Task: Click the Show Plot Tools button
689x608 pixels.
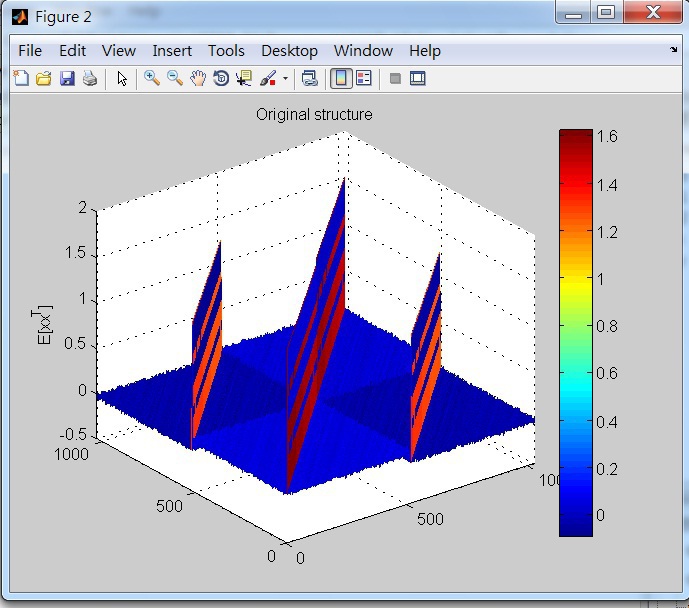Action: point(418,78)
